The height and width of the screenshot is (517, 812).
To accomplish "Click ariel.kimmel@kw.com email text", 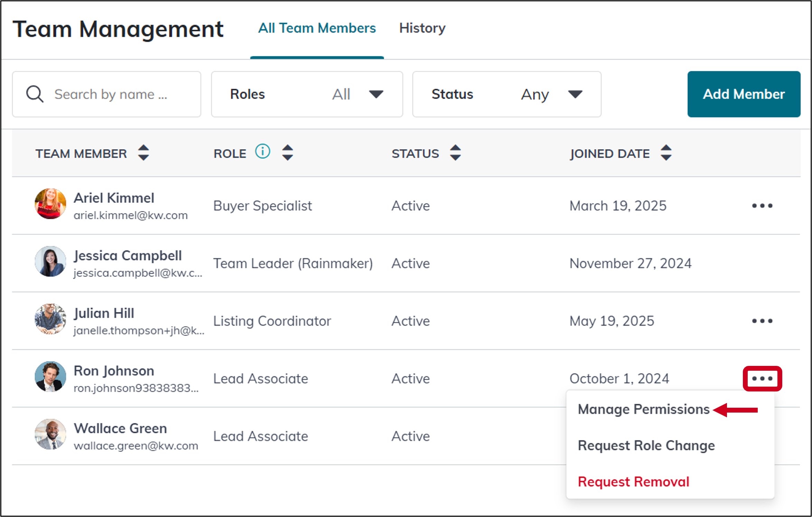I will click(131, 215).
